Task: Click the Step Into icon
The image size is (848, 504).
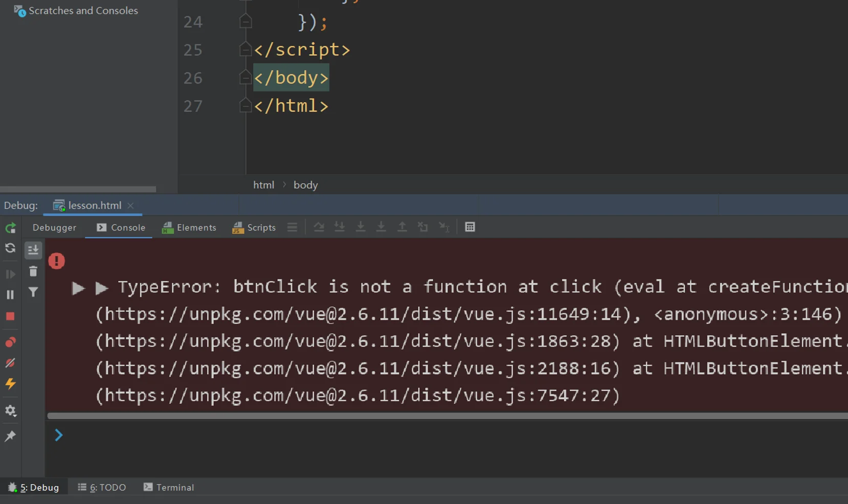Action: (x=339, y=227)
